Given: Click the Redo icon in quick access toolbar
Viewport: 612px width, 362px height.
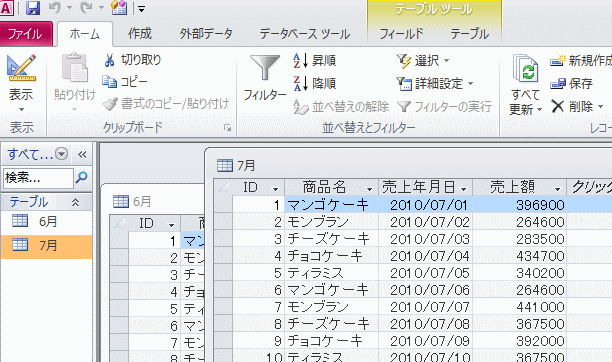Looking at the screenshot, I should (x=86, y=8).
